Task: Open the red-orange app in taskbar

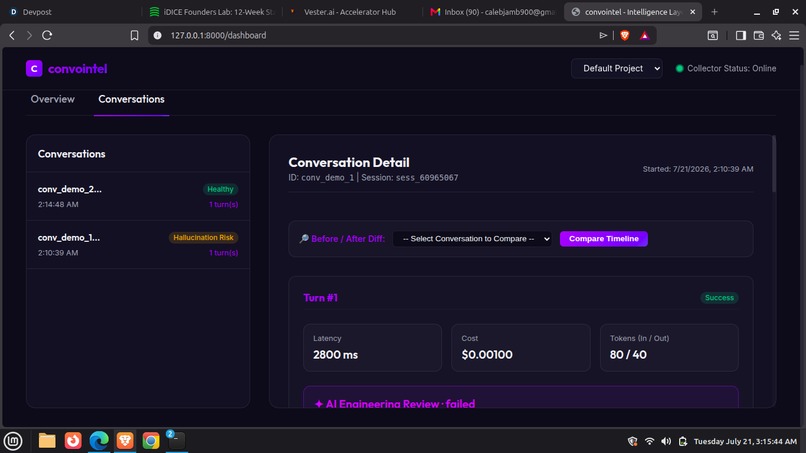Action: click(73, 441)
